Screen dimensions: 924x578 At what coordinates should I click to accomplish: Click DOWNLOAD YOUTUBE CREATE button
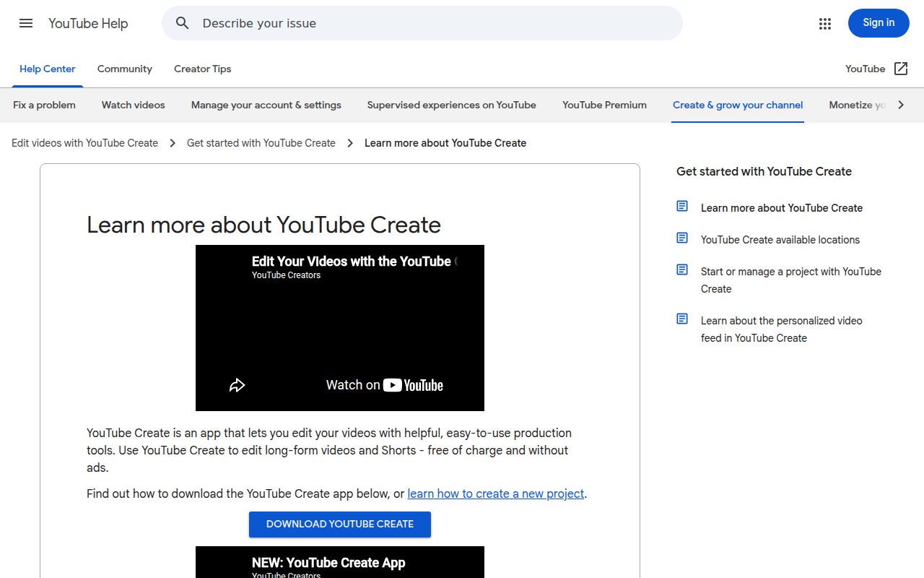[340, 525]
